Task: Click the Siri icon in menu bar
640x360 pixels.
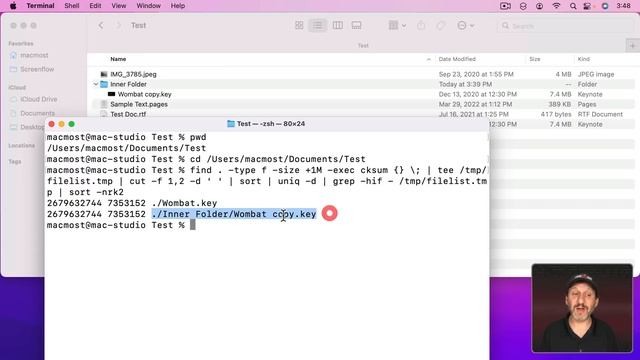Action: point(605,6)
